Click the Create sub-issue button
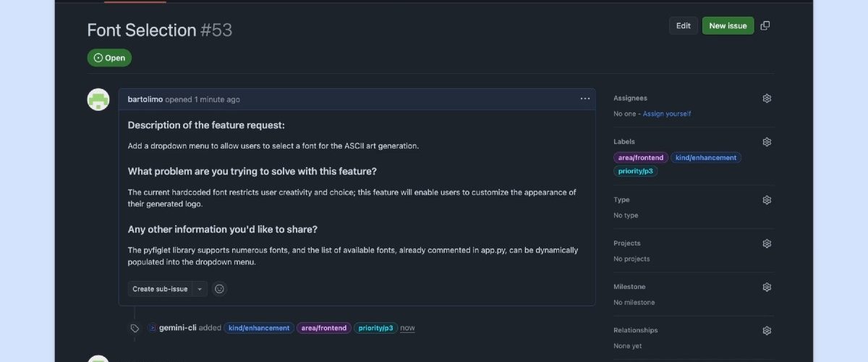The image size is (868, 362). [160, 289]
